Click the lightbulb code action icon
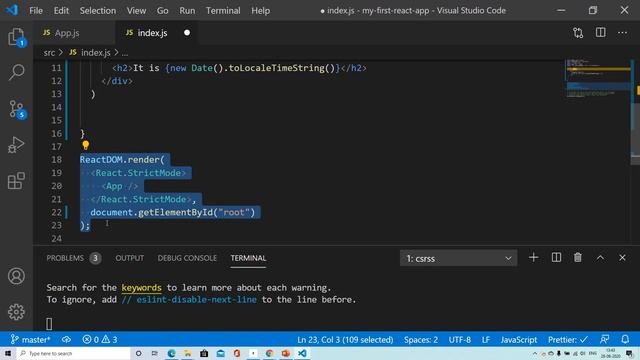The width and height of the screenshot is (640, 360). (85, 145)
